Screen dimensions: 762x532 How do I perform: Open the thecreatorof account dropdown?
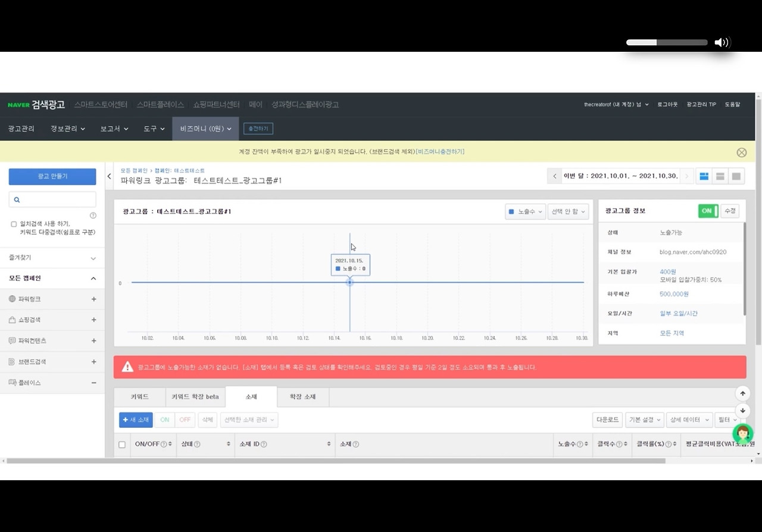[x=616, y=105]
